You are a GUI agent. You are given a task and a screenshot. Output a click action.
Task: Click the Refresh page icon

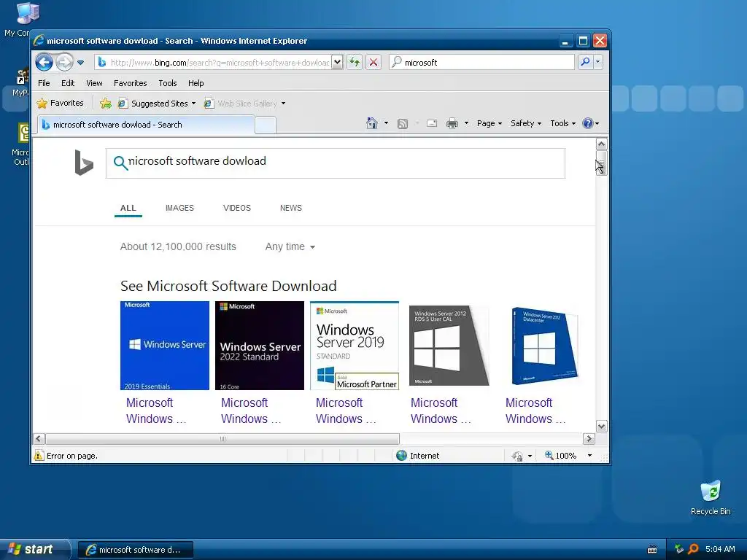click(355, 62)
